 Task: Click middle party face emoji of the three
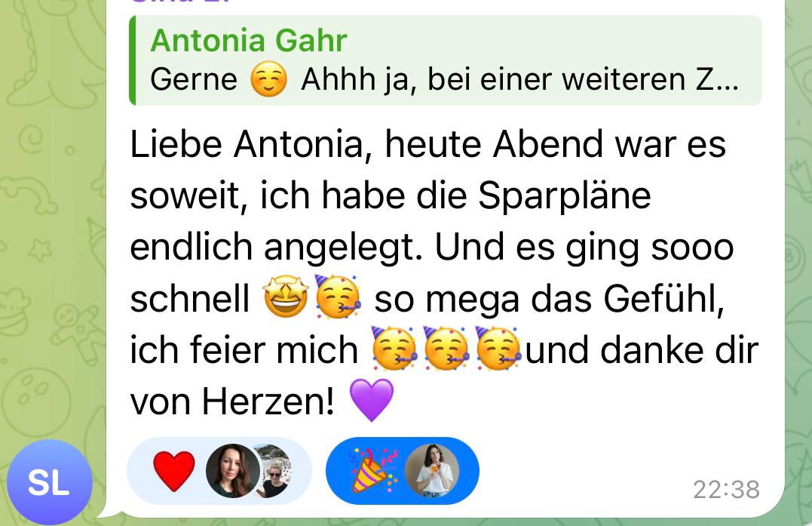(446, 348)
